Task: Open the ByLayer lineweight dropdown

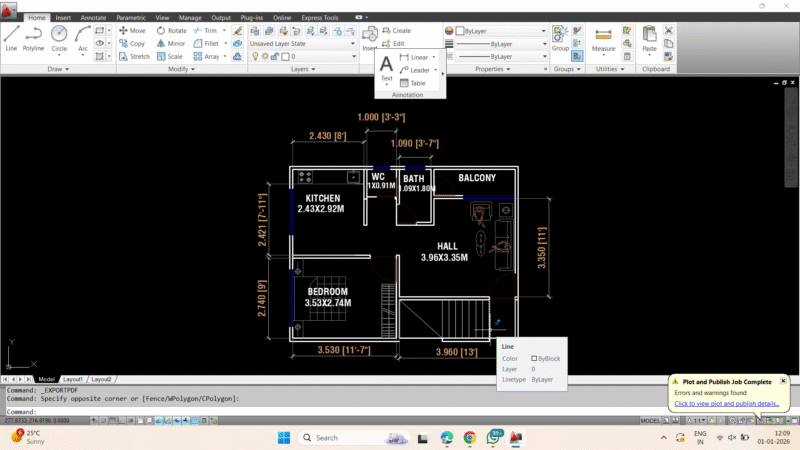Action: [x=501, y=44]
